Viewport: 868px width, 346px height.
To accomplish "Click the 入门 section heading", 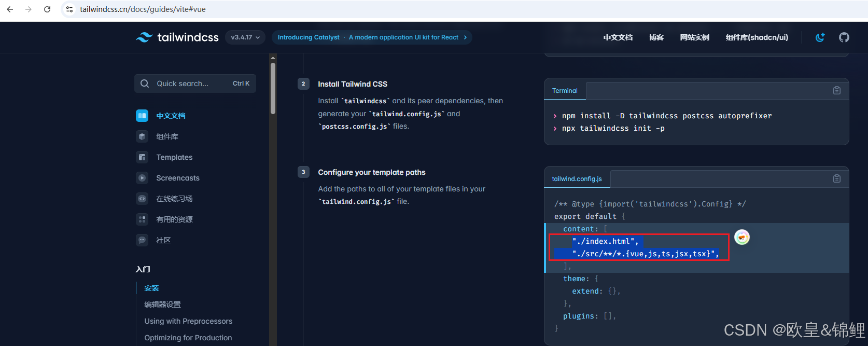I will click(143, 269).
